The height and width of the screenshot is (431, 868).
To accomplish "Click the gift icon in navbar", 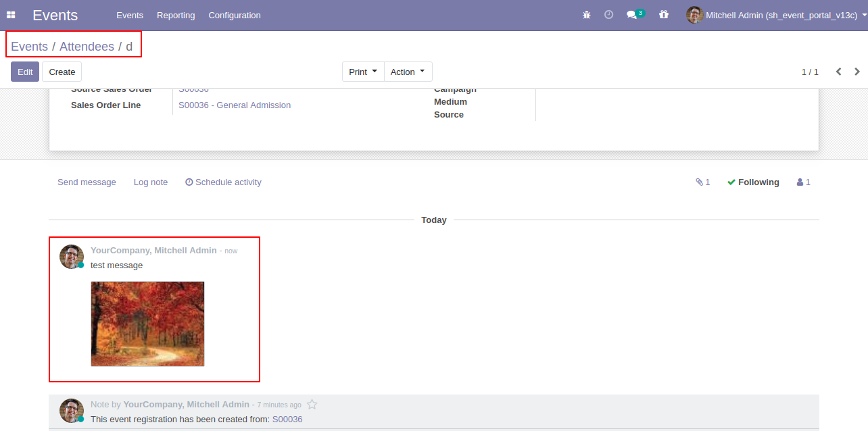I will [x=663, y=15].
